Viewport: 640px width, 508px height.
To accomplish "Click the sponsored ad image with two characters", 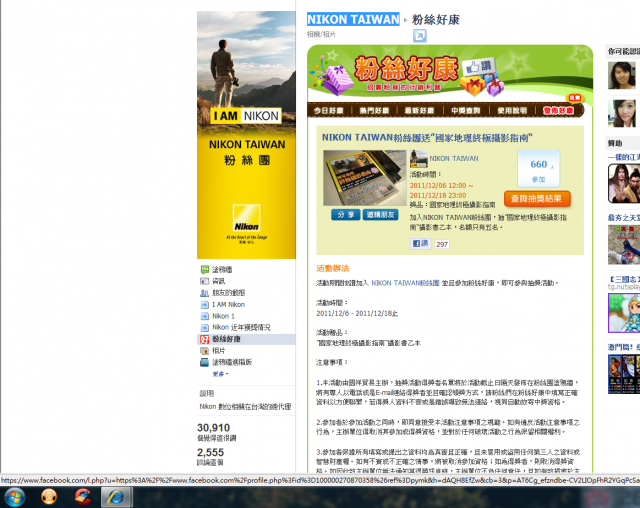I will [624, 184].
